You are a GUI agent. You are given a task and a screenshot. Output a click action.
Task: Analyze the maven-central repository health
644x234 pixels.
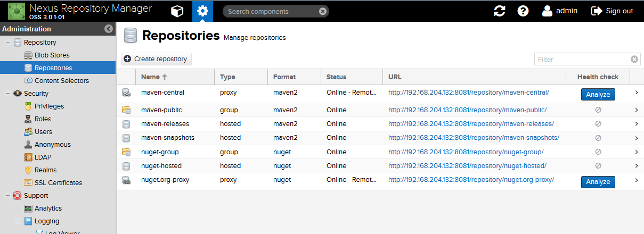tap(598, 94)
